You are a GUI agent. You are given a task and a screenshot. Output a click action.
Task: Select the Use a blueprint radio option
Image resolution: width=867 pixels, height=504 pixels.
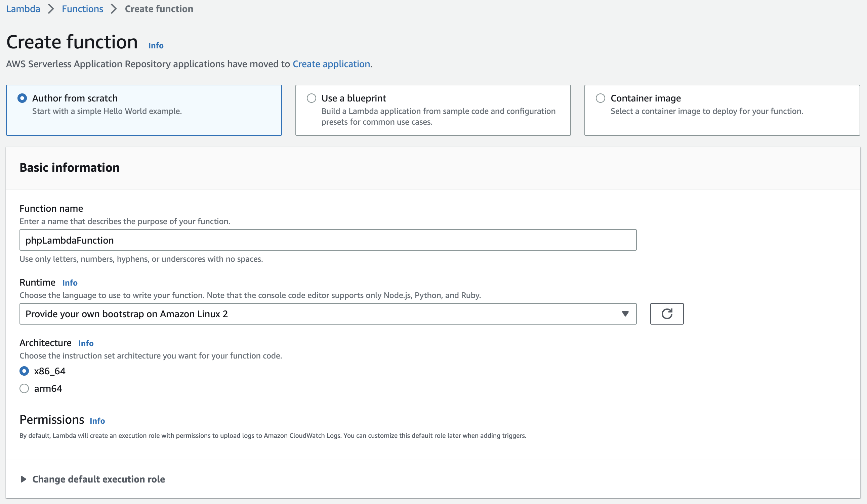point(311,98)
